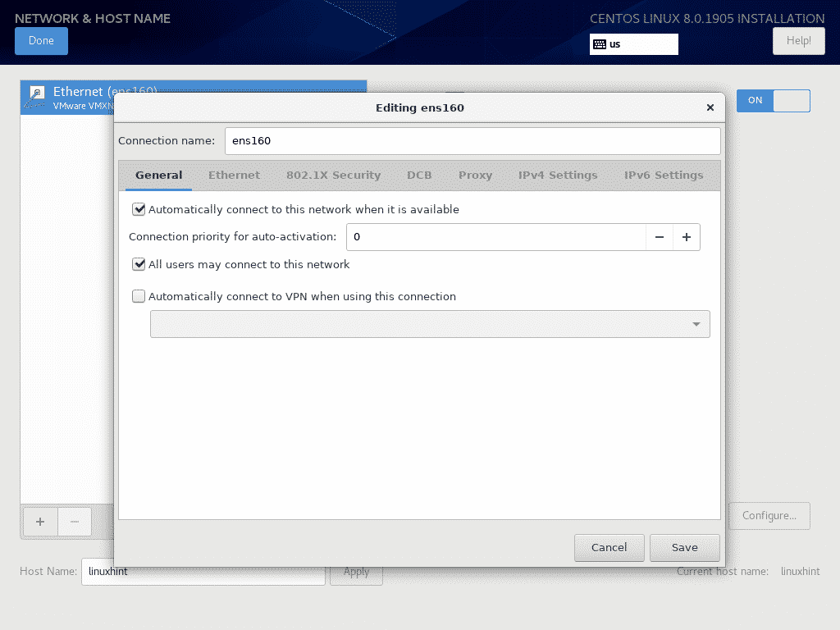Select the 802.1X Security tab
Image resolution: width=840 pixels, height=630 pixels.
tap(333, 175)
